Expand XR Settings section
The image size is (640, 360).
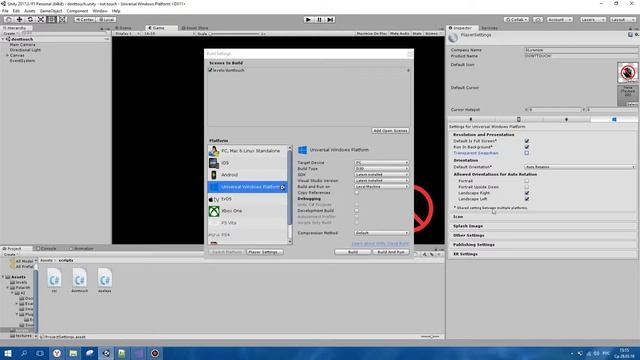[542, 254]
